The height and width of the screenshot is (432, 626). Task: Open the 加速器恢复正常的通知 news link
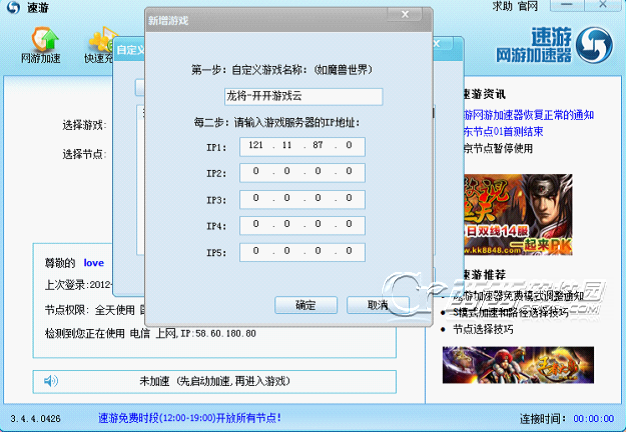point(528,115)
